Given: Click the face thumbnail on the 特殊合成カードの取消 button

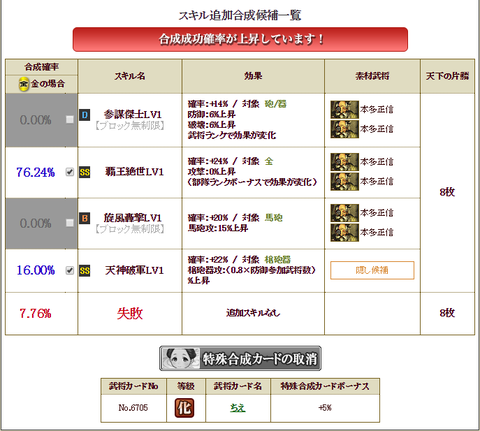Looking at the screenshot, I should pos(180,358).
